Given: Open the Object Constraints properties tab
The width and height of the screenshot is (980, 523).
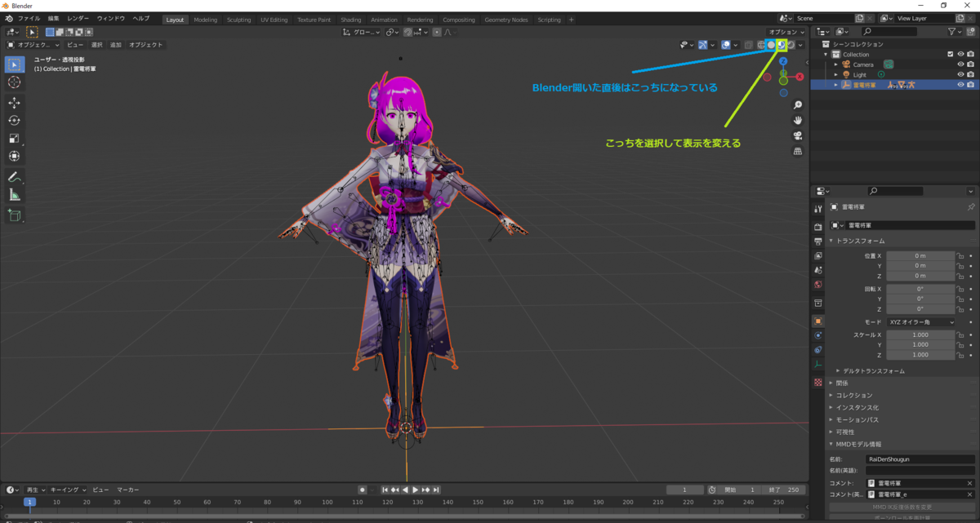Looking at the screenshot, I should (x=818, y=350).
